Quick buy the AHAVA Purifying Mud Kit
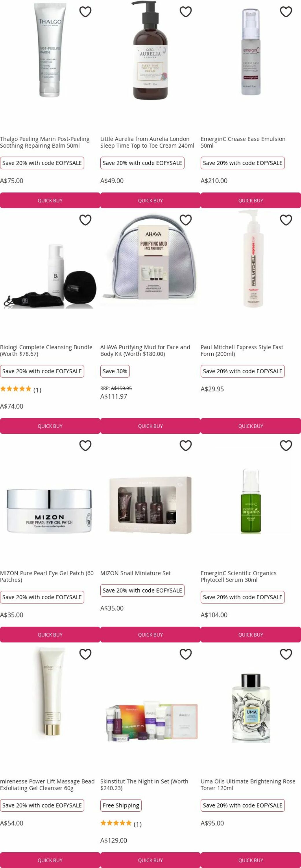This screenshot has width=301, height=868. point(150,426)
